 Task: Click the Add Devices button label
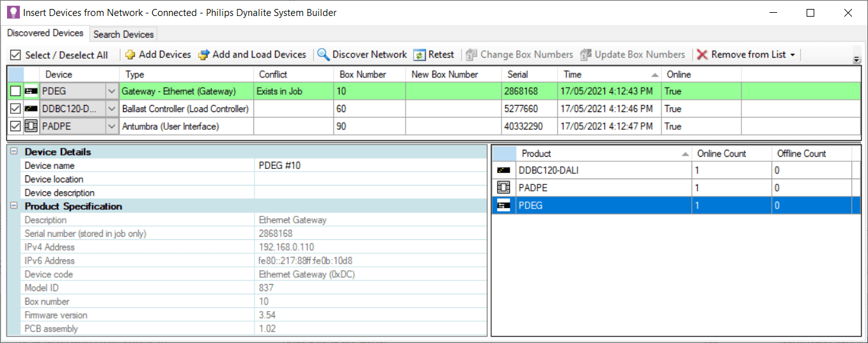(x=165, y=55)
